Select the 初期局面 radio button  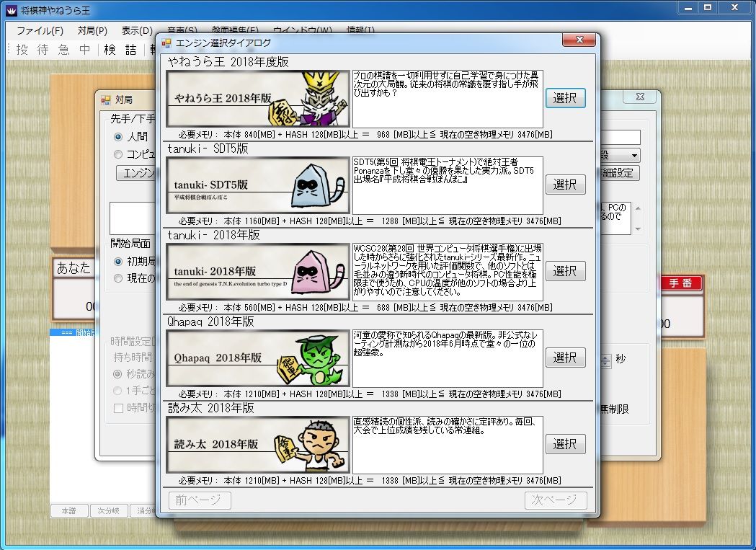117,262
